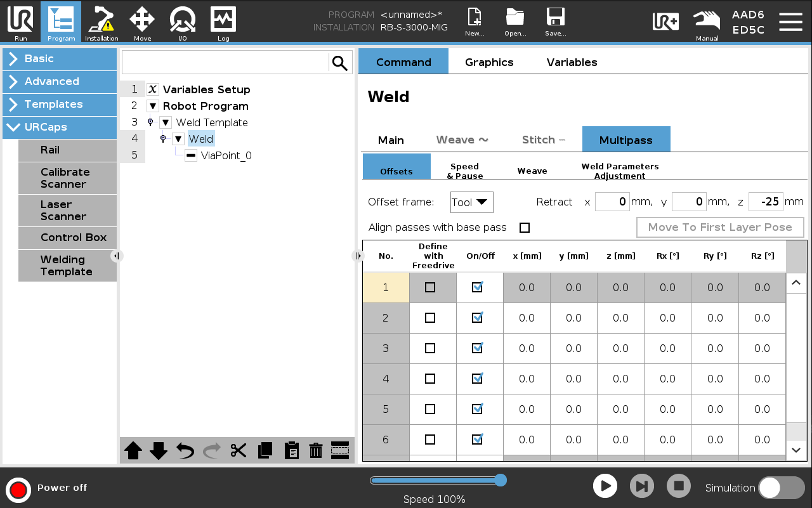
Task: Select the Speed & Pause sub-tab
Action: (x=464, y=171)
